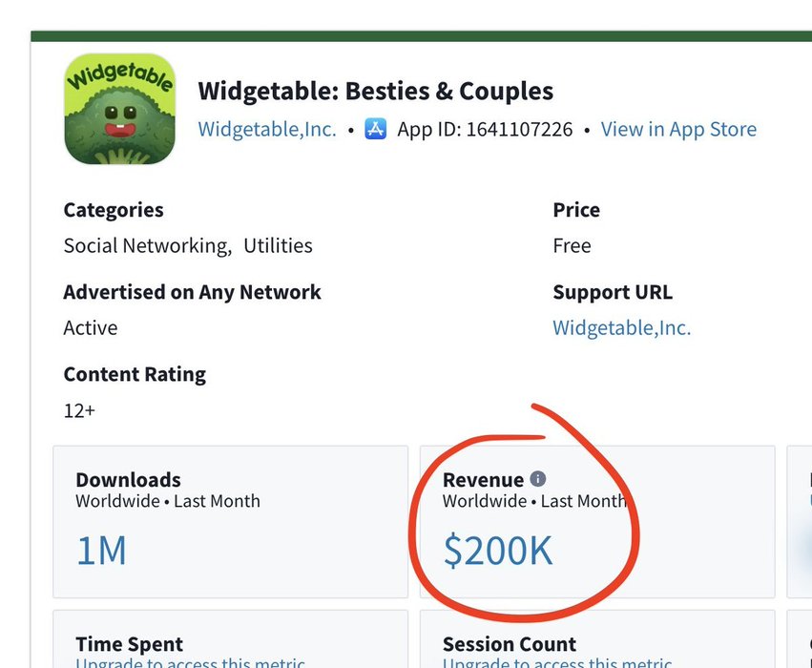Click the Widgetable broccoli app icon
Viewport: 812px width, 668px height.
point(119,109)
